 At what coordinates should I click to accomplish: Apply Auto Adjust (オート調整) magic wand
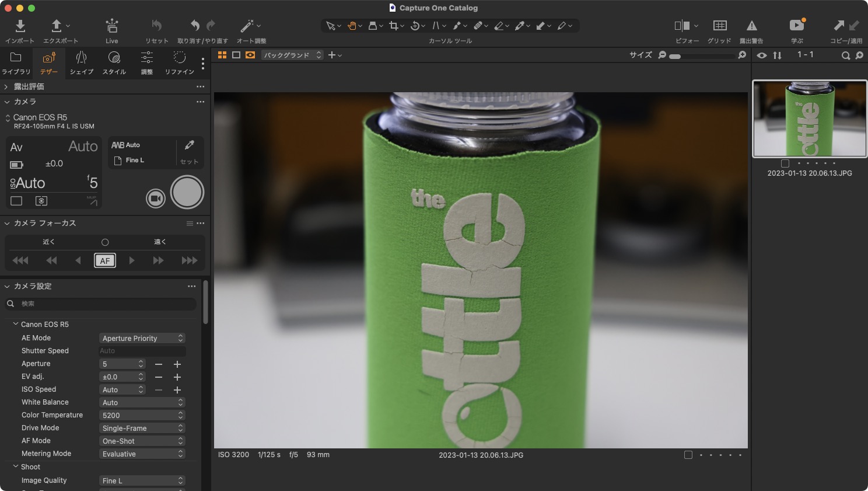(247, 26)
